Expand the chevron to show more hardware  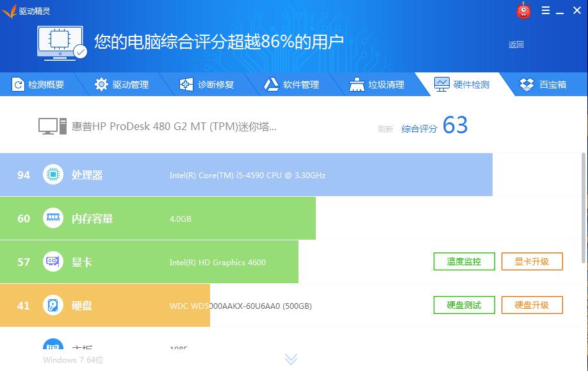pyautogui.click(x=291, y=359)
